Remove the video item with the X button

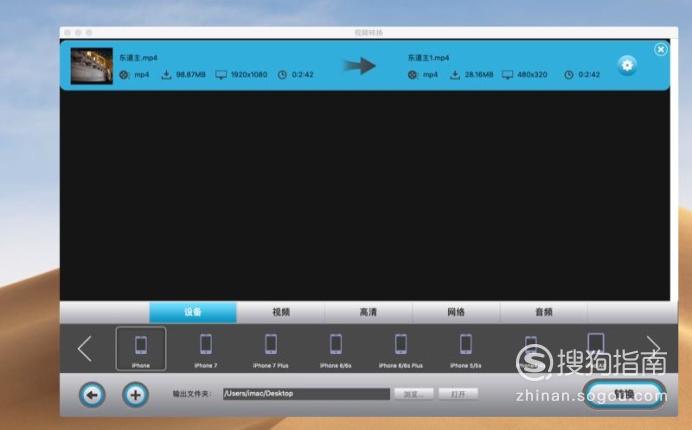tap(660, 49)
